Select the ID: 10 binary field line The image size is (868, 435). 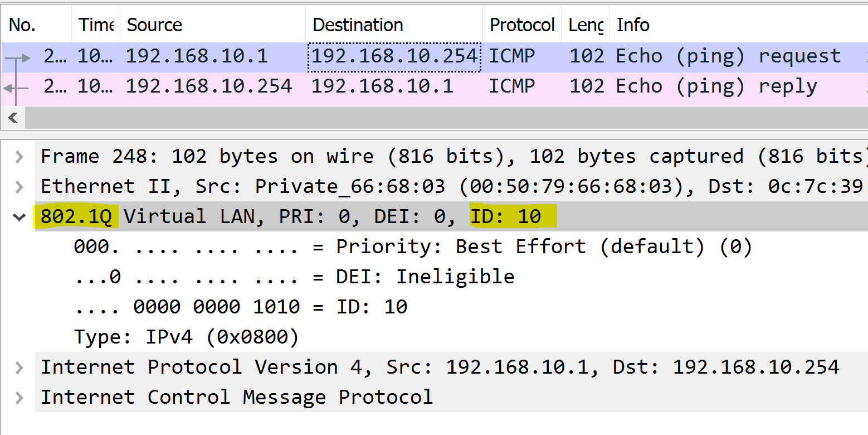(241, 307)
